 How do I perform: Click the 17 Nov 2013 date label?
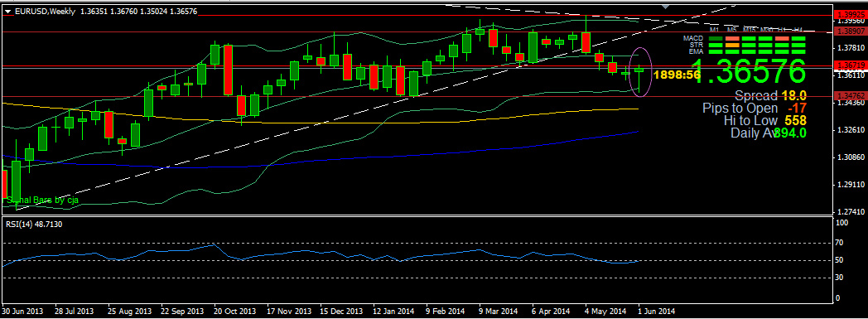(288, 312)
